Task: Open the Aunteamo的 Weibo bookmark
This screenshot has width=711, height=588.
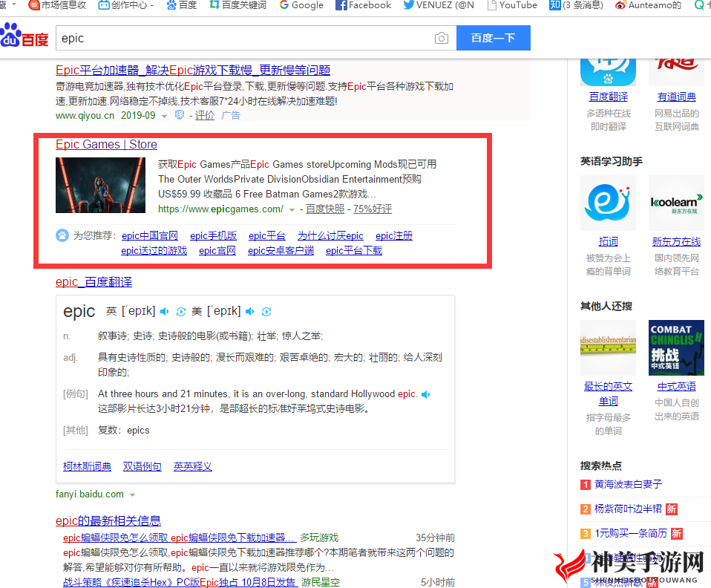Action: coord(649,5)
